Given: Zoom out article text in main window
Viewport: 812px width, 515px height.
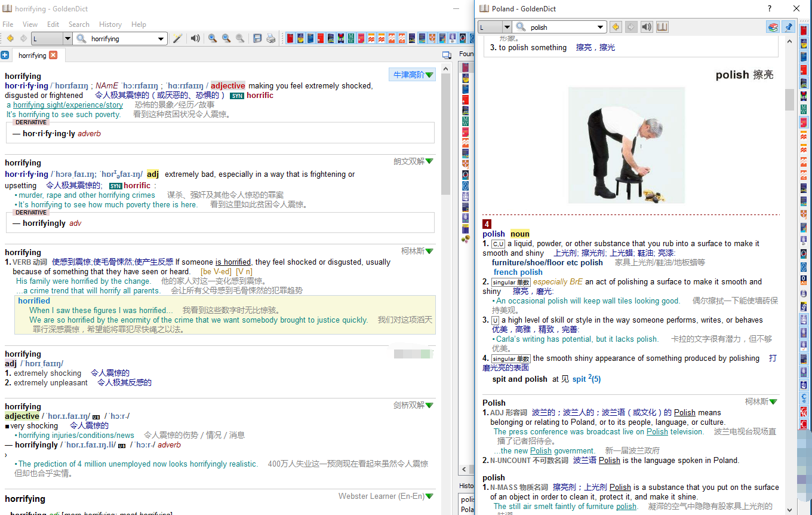Looking at the screenshot, I should pos(226,39).
